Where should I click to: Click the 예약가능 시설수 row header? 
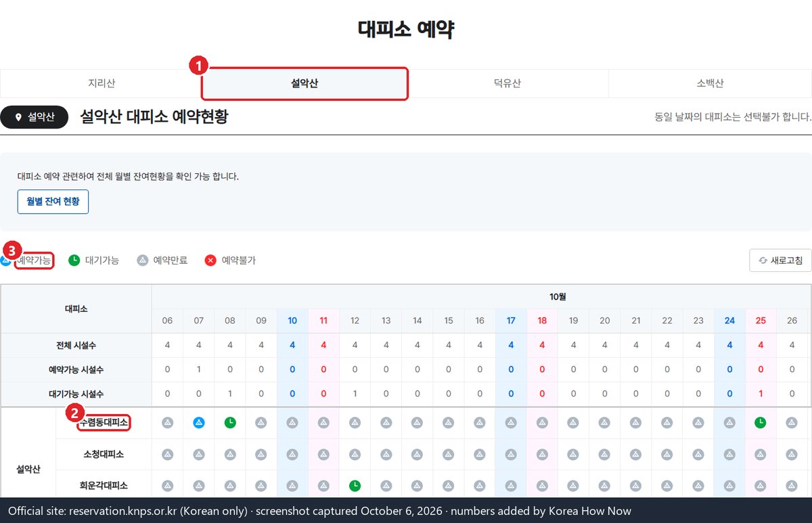[x=76, y=369]
